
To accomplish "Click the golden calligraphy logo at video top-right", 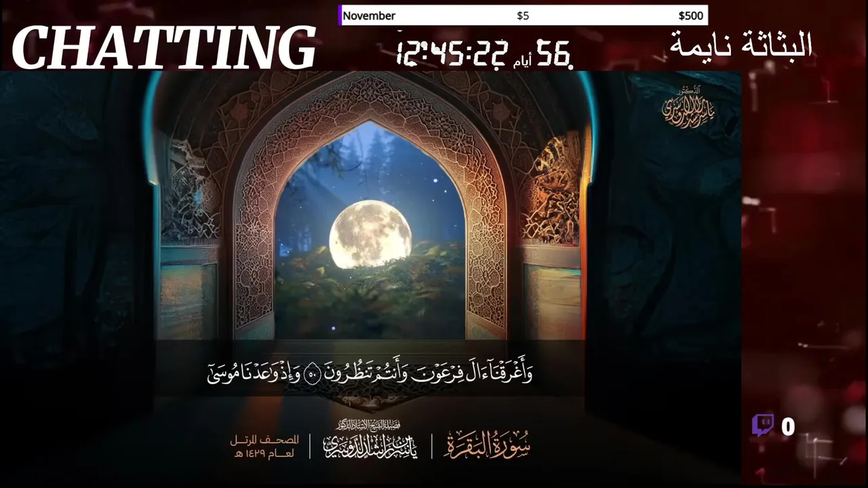I will [688, 107].
